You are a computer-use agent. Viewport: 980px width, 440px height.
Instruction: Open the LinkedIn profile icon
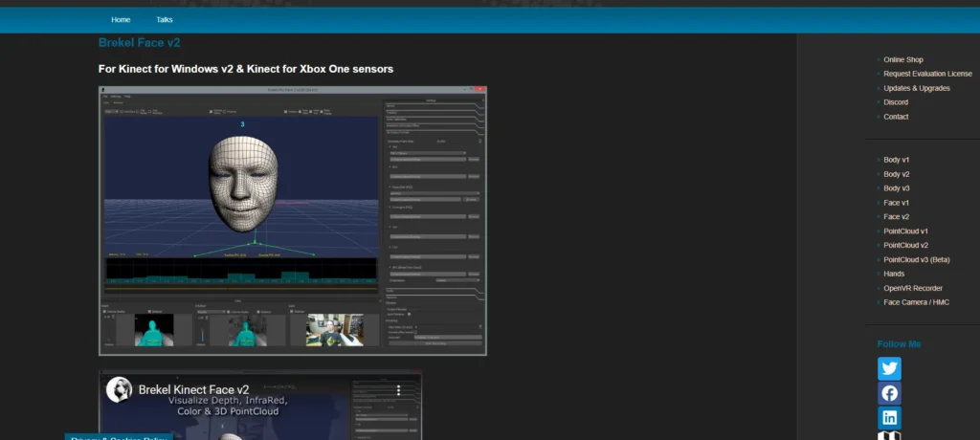(x=889, y=417)
